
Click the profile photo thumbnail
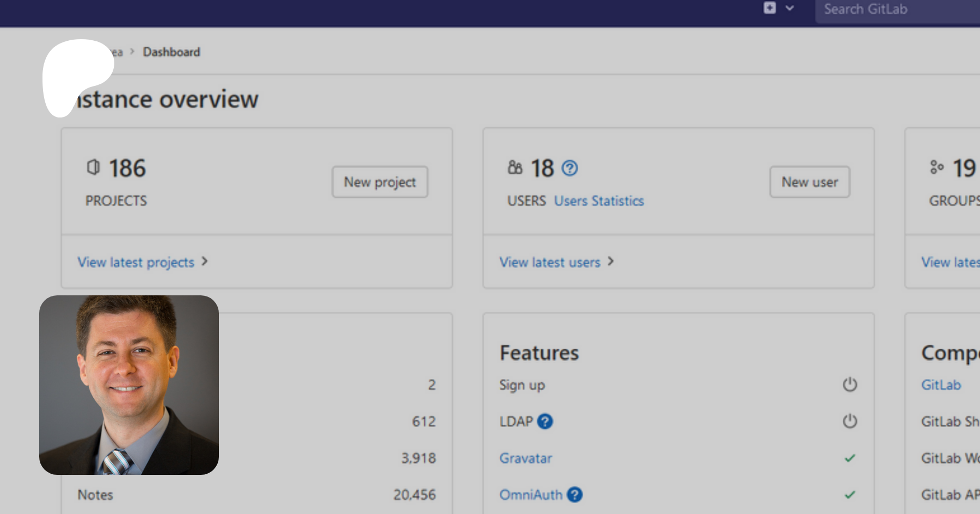click(x=129, y=385)
